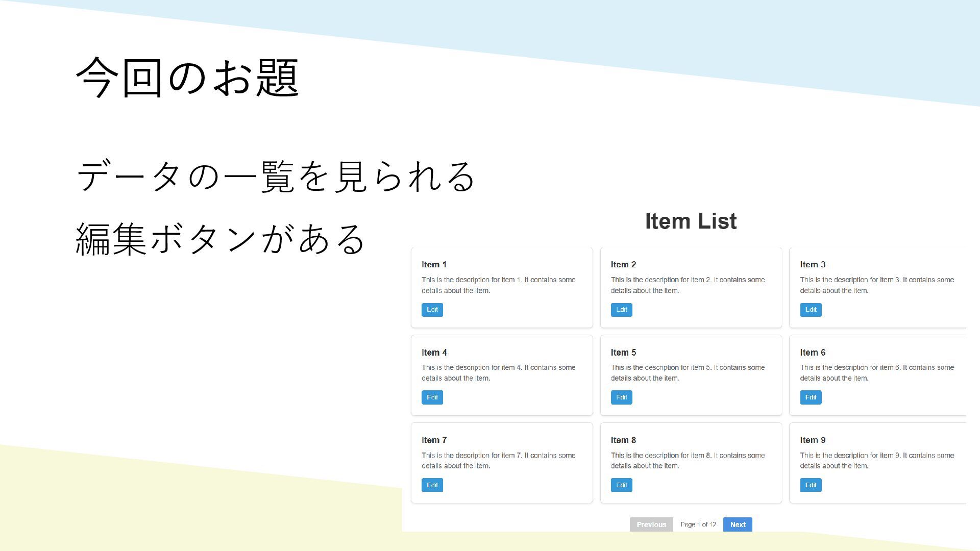Click the 今回のお題 slide title
This screenshot has width=980, height=551.
pos(187,78)
